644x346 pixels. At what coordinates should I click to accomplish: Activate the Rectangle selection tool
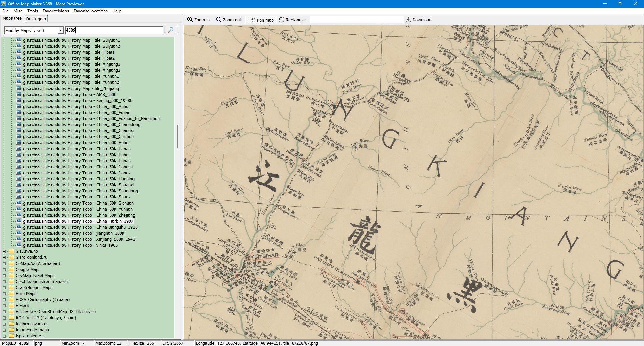(282, 20)
